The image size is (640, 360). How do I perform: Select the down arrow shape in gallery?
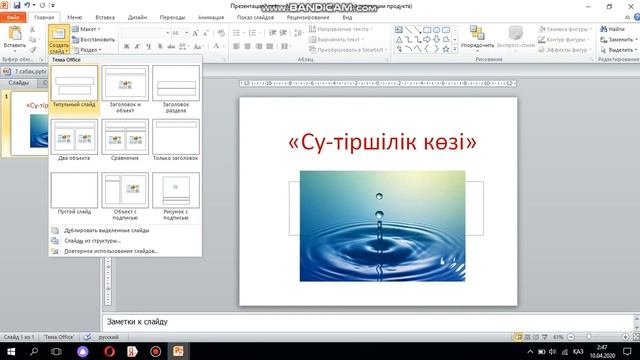pos(436,40)
